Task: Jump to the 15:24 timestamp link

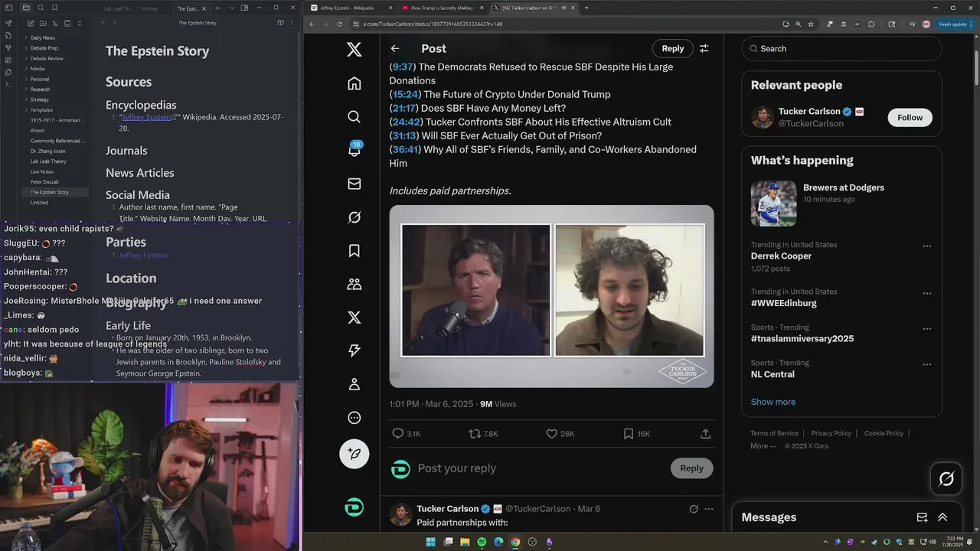Action: pos(405,94)
